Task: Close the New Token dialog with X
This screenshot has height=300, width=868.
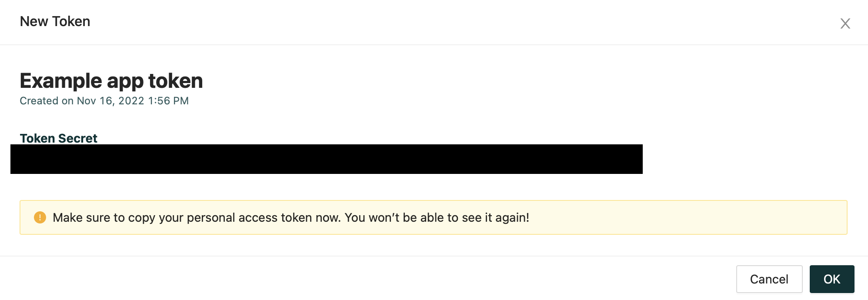Action: pyautogui.click(x=845, y=23)
